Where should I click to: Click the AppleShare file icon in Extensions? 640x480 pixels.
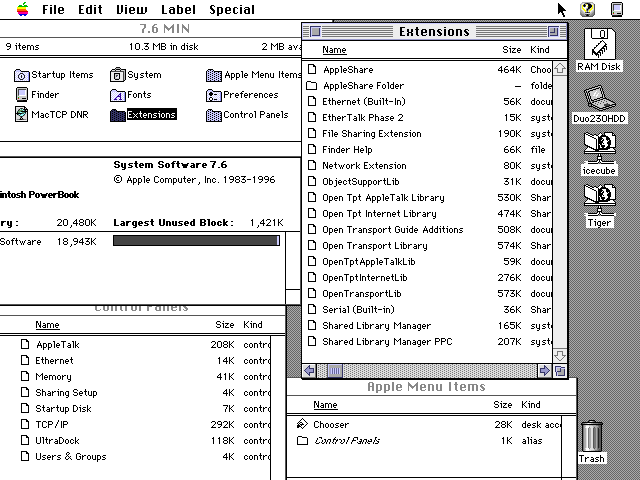coord(312,69)
